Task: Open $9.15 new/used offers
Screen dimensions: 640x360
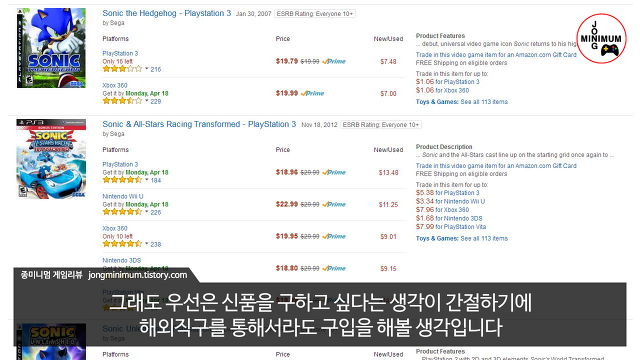Action: 388,269
